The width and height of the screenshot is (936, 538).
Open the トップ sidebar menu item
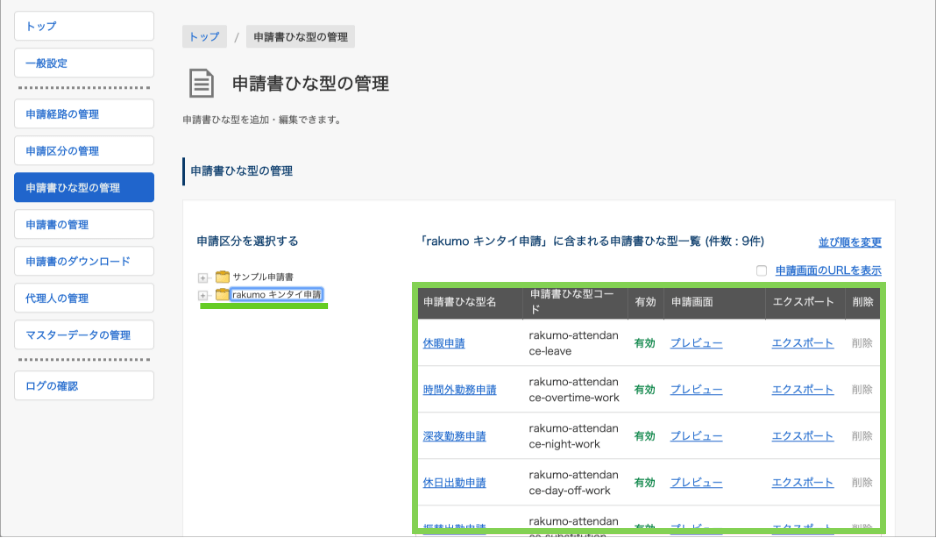[x=84, y=26]
